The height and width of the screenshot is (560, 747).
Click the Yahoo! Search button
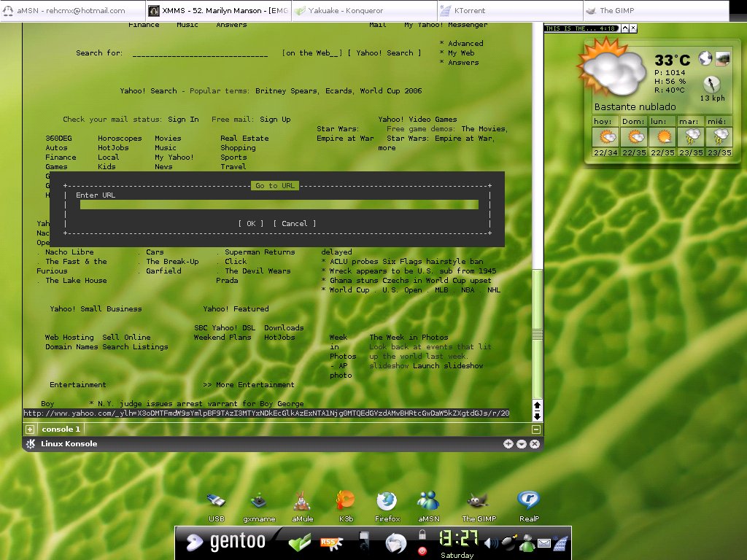coord(384,52)
